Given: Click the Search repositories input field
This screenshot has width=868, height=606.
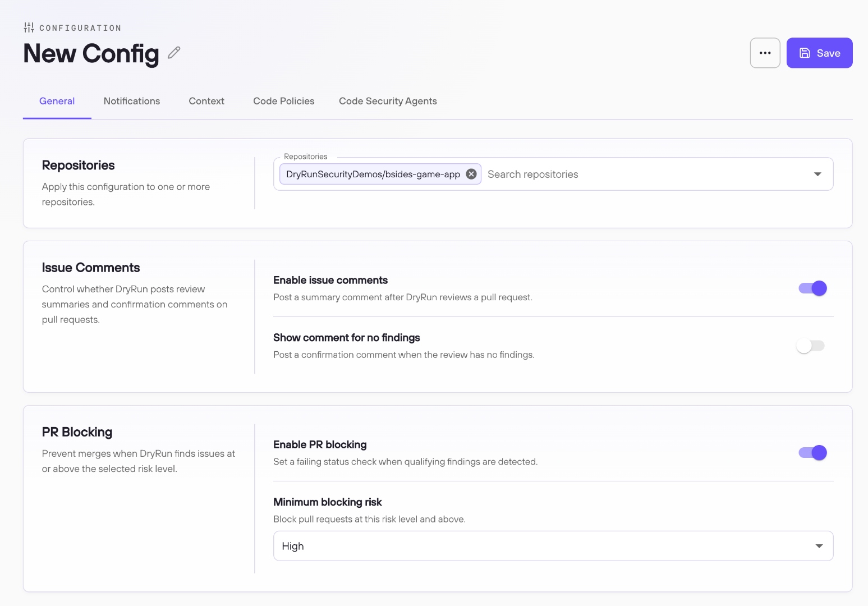Looking at the screenshot, I should (645, 174).
